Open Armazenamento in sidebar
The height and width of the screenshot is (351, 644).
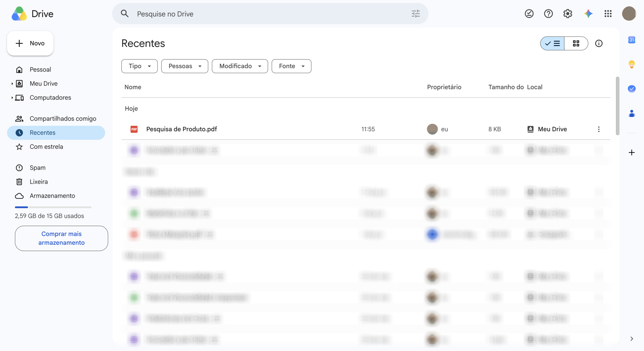pyautogui.click(x=56, y=196)
